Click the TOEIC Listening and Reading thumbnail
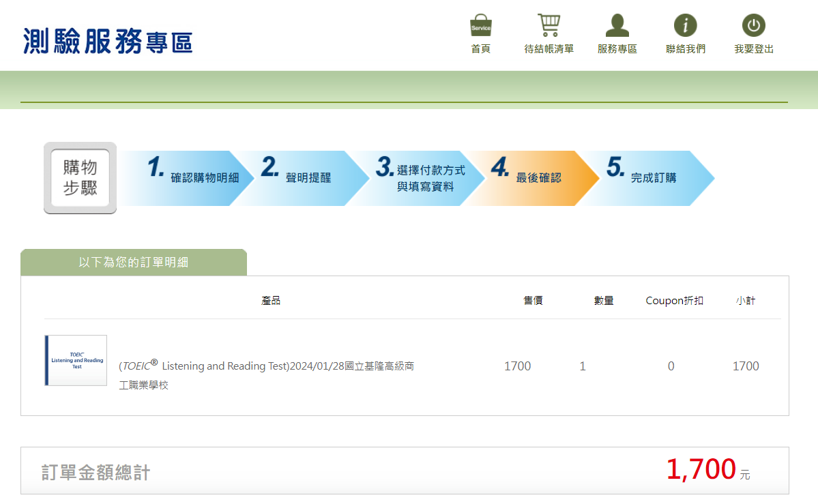The height and width of the screenshot is (504, 818). coord(76,360)
